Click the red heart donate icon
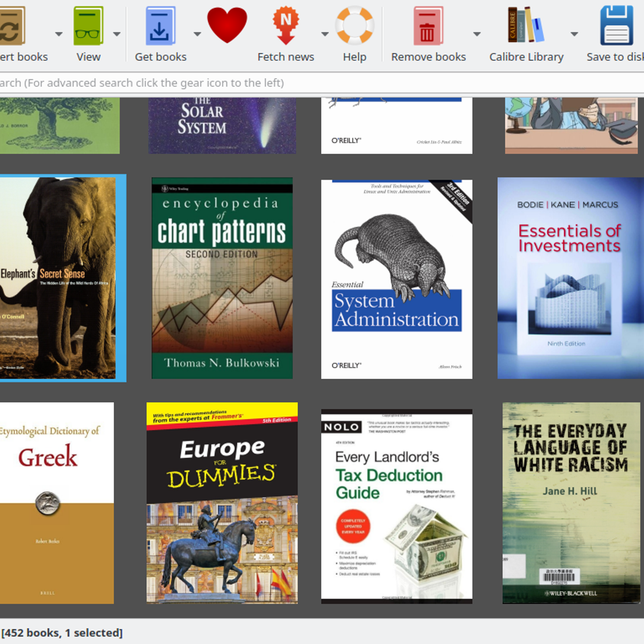The height and width of the screenshot is (644, 644). pyautogui.click(x=227, y=25)
